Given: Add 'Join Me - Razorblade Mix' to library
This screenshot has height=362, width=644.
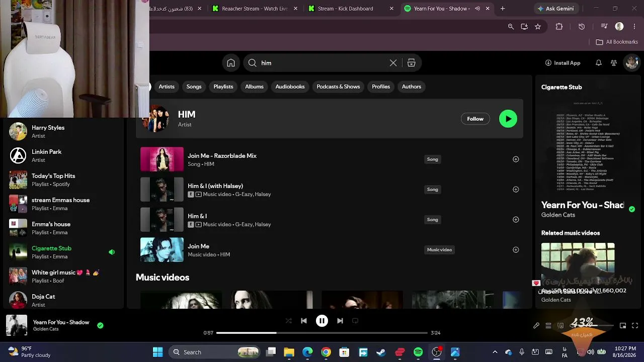Looking at the screenshot, I should (x=516, y=159).
